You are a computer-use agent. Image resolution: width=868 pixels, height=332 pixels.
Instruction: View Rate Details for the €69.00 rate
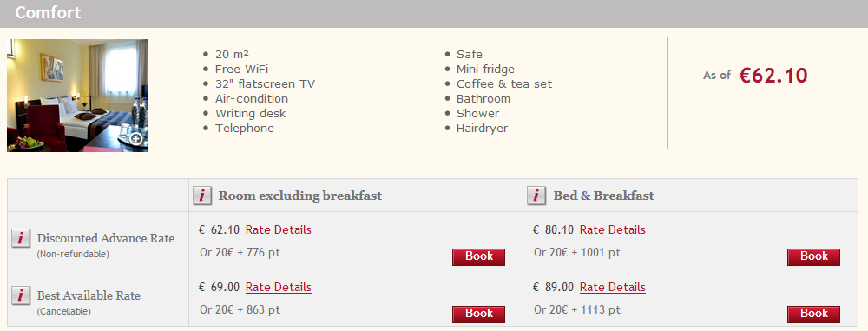279,288
